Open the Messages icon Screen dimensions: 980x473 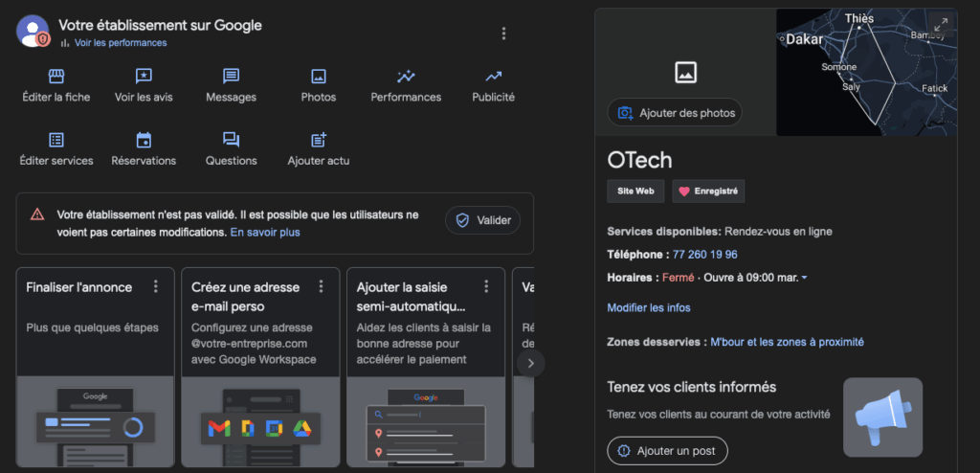point(232,77)
